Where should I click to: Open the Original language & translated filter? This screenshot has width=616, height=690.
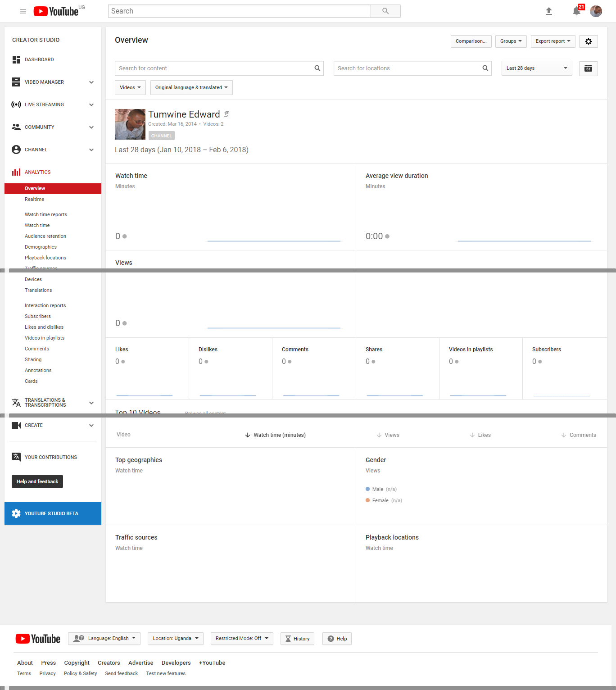click(191, 88)
